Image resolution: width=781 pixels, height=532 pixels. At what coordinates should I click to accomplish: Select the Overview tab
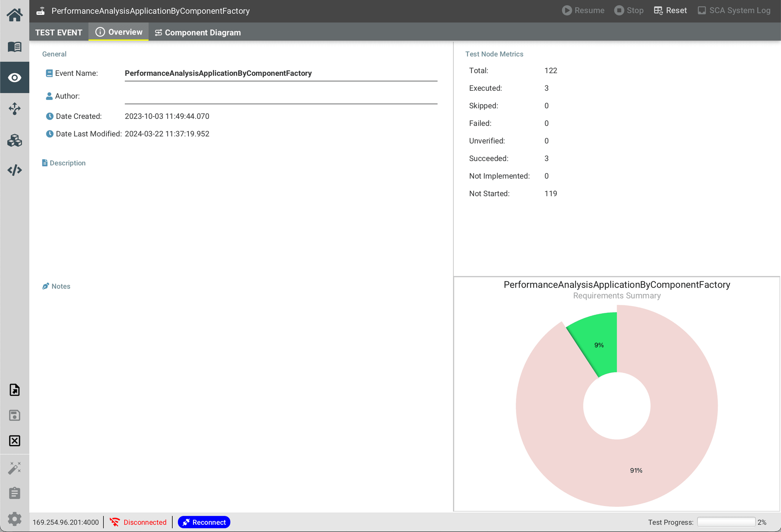tap(118, 32)
